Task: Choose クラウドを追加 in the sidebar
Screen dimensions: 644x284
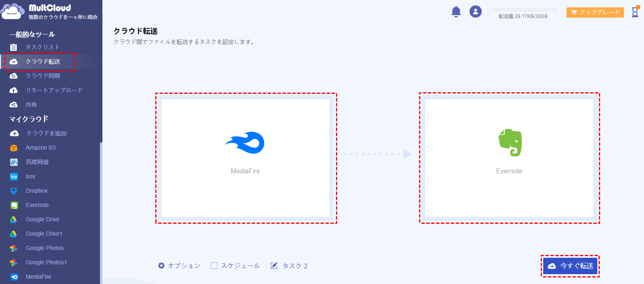Action: click(46, 133)
